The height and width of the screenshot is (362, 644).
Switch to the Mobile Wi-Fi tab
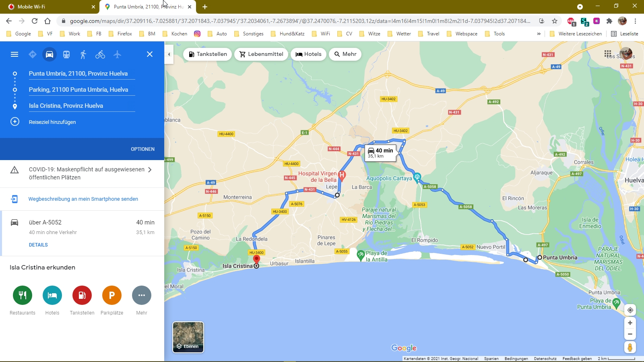49,7
